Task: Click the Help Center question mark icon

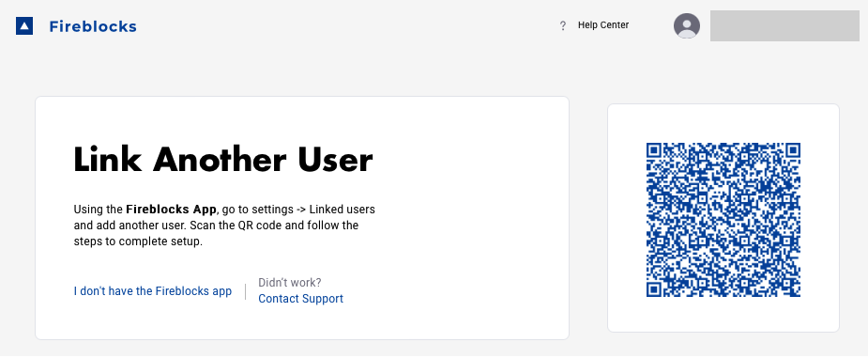Action: point(563,25)
